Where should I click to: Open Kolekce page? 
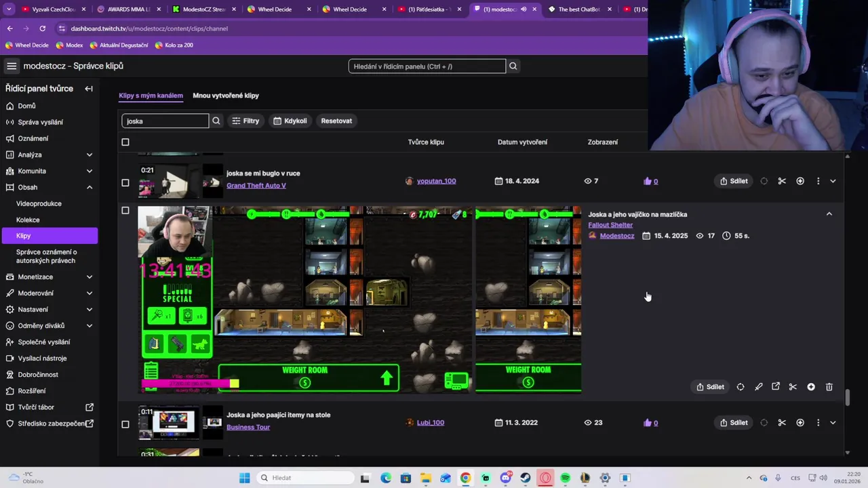(28, 220)
